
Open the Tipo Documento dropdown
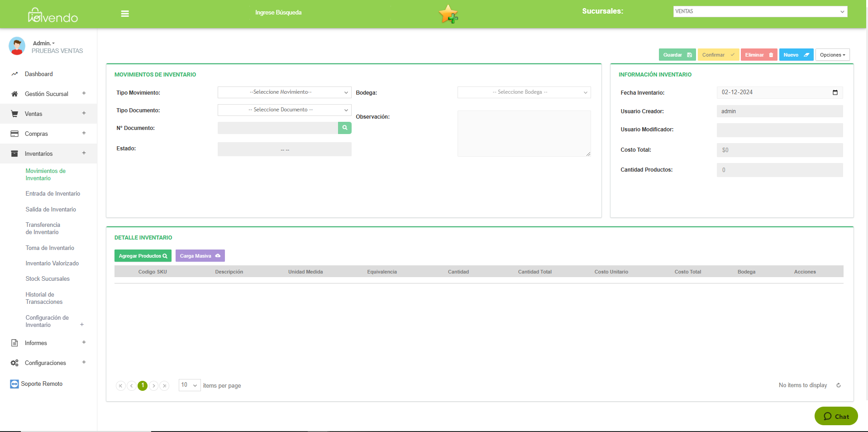click(284, 110)
